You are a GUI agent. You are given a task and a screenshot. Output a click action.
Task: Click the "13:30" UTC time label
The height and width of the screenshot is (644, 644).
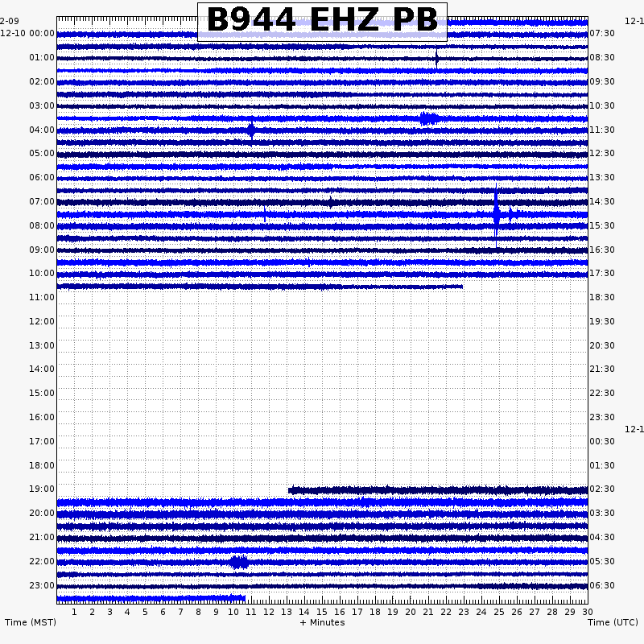point(602,177)
